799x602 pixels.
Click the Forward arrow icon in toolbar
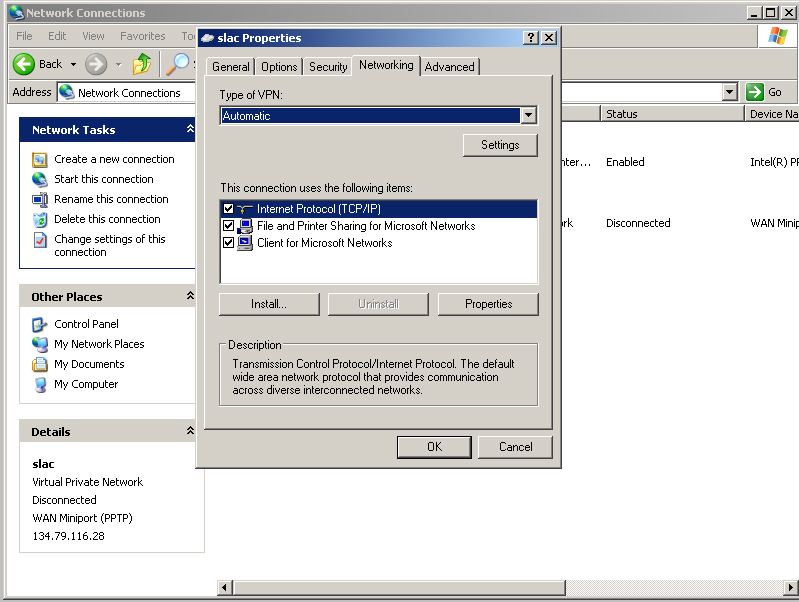(x=96, y=64)
